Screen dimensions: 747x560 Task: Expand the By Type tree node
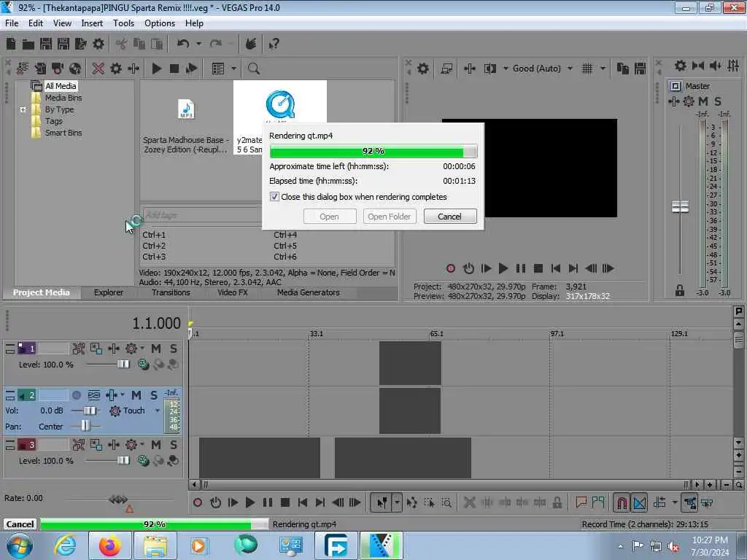tap(23, 109)
